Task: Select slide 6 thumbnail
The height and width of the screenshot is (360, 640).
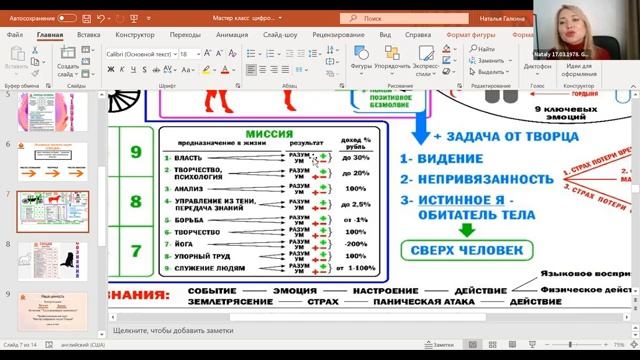Action: [53, 162]
